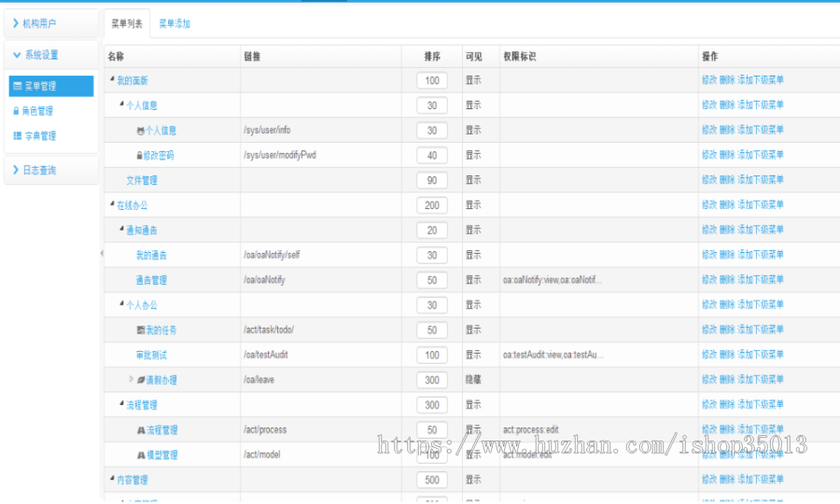Collapse the sidebar using the splitter arrow
Screen dimensions: 840x504
click(x=101, y=253)
